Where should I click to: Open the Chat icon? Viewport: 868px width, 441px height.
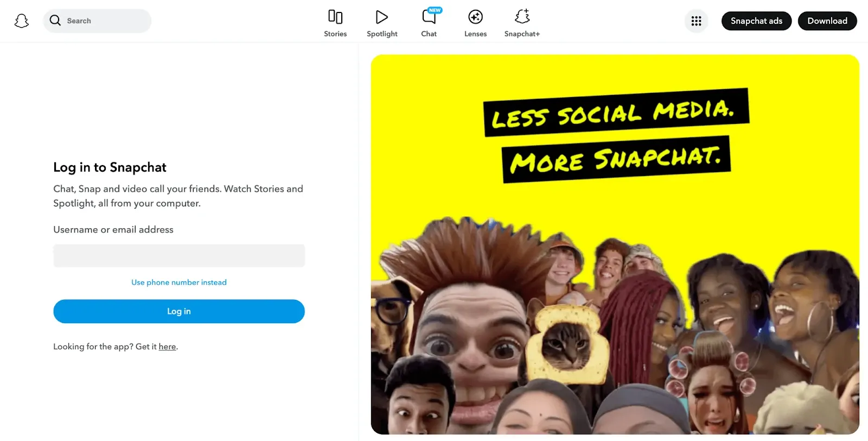pos(429,17)
